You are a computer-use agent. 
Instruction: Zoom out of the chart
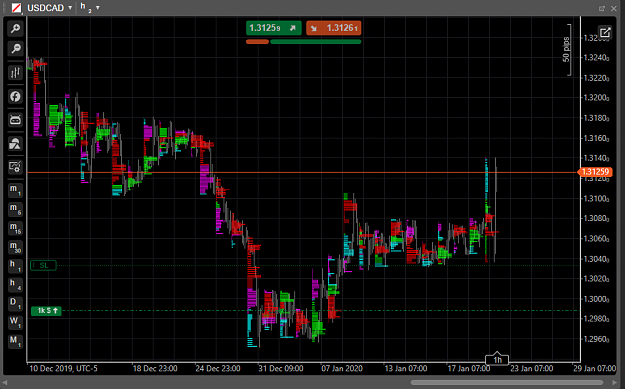[x=15, y=49]
